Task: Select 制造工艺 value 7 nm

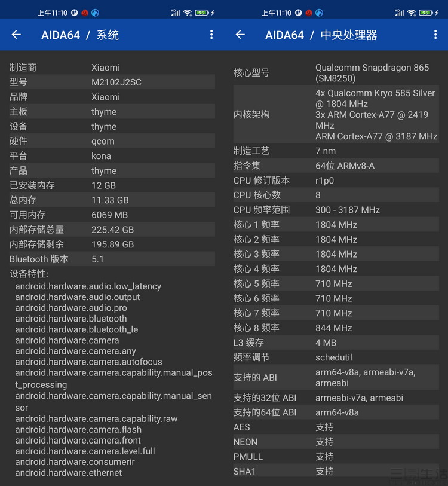Action: (x=326, y=151)
